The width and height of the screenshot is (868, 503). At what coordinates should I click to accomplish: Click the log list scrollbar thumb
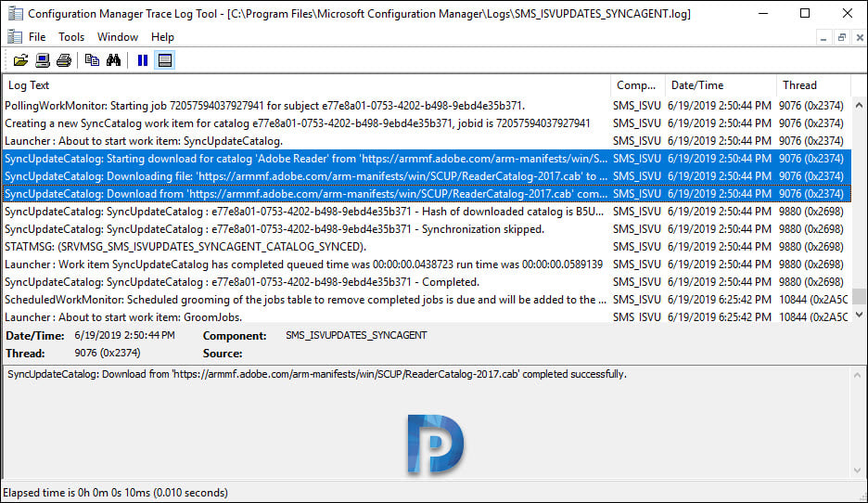[x=859, y=296]
